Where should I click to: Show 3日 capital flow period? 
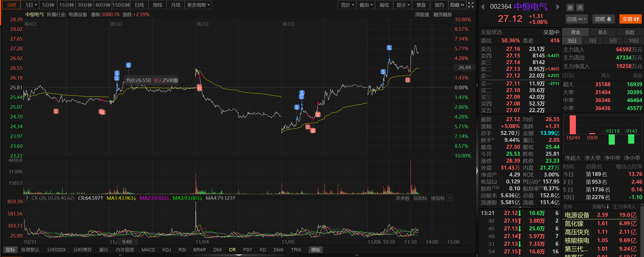point(593,41)
